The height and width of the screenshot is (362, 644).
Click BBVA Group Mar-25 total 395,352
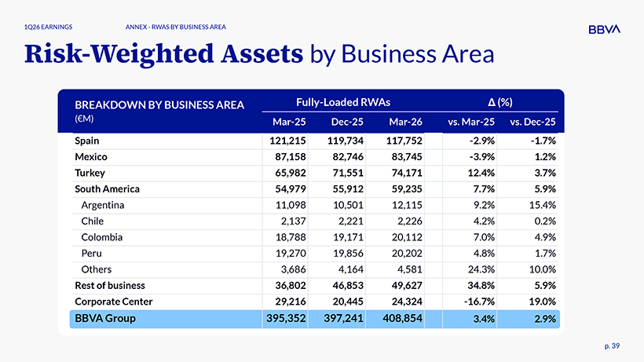[286, 318]
